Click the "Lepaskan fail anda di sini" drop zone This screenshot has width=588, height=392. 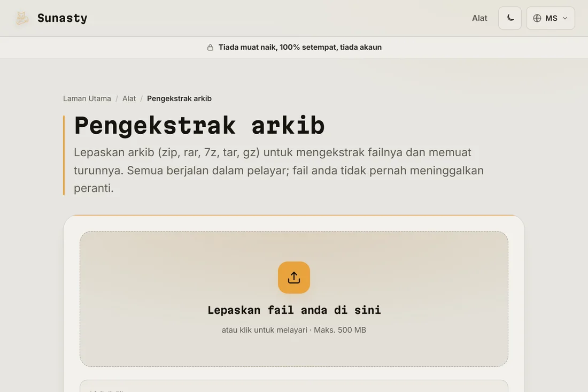tap(294, 299)
